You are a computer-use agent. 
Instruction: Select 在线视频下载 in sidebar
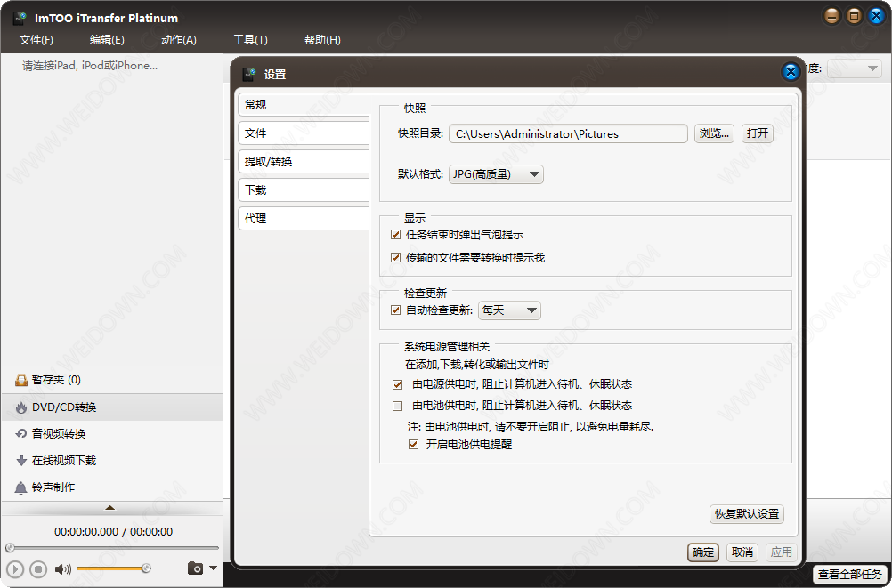pyautogui.click(x=63, y=461)
